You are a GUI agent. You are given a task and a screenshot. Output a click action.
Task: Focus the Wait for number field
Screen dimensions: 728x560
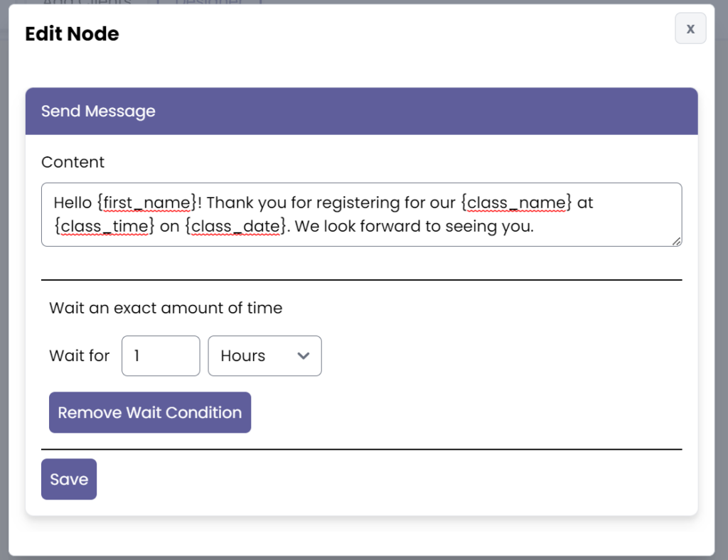click(161, 356)
